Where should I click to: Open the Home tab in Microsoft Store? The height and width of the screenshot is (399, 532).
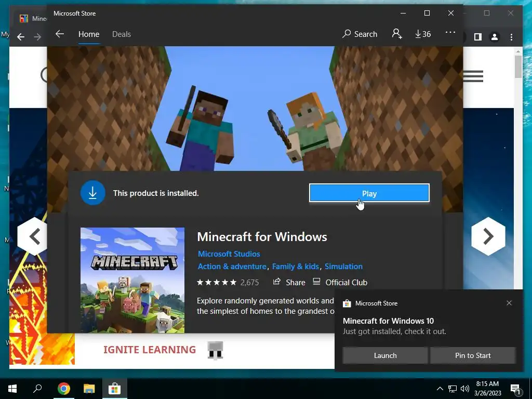click(x=89, y=34)
